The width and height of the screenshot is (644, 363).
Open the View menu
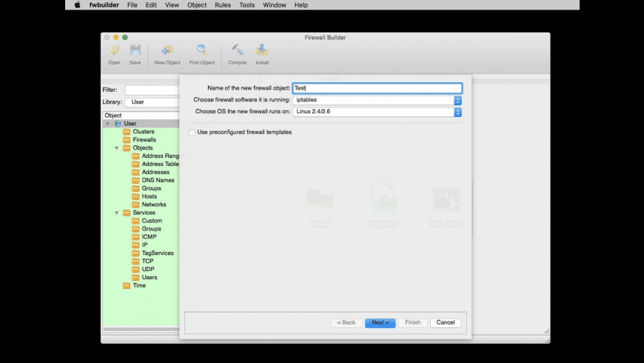coord(172,5)
